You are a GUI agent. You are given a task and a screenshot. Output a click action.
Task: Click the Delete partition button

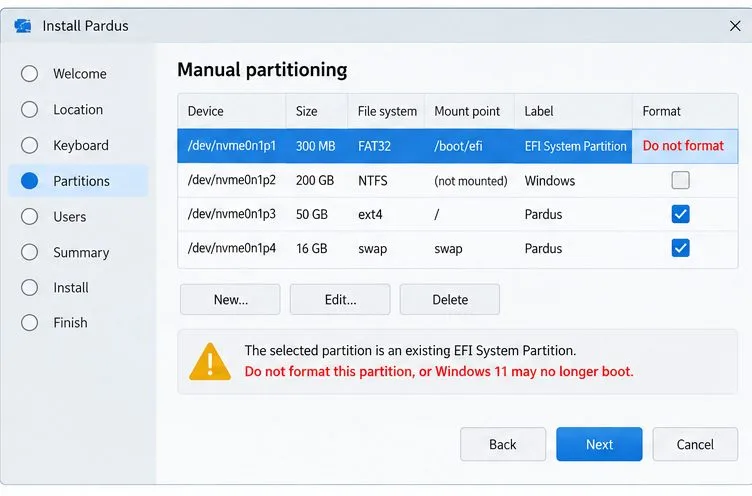[x=450, y=299]
